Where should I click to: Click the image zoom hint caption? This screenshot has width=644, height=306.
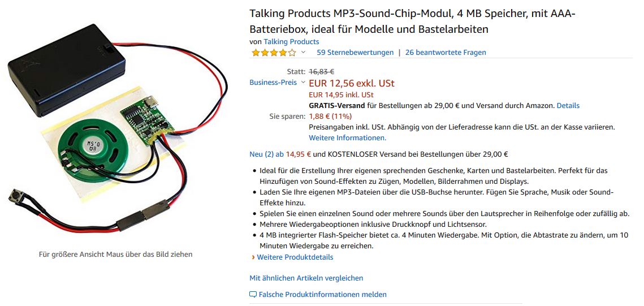click(115, 255)
